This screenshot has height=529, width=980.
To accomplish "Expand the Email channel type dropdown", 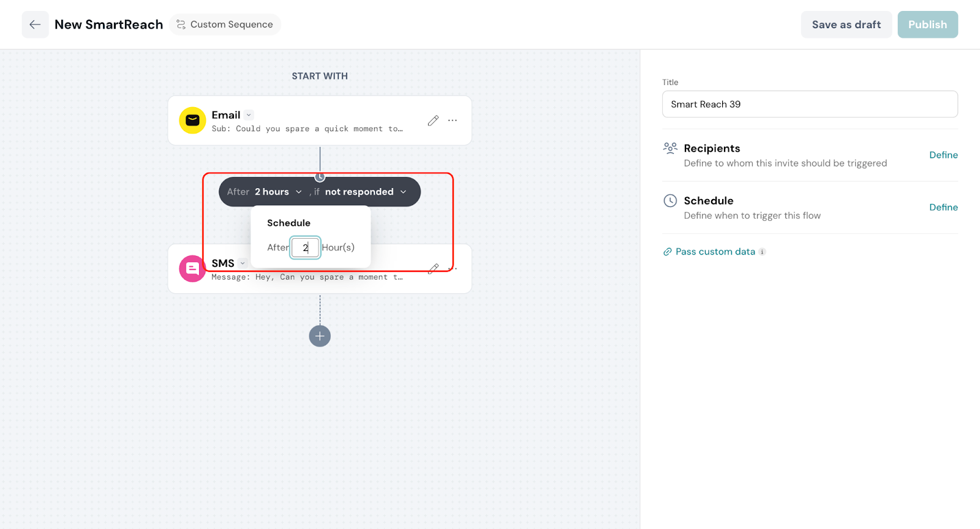I will (249, 115).
